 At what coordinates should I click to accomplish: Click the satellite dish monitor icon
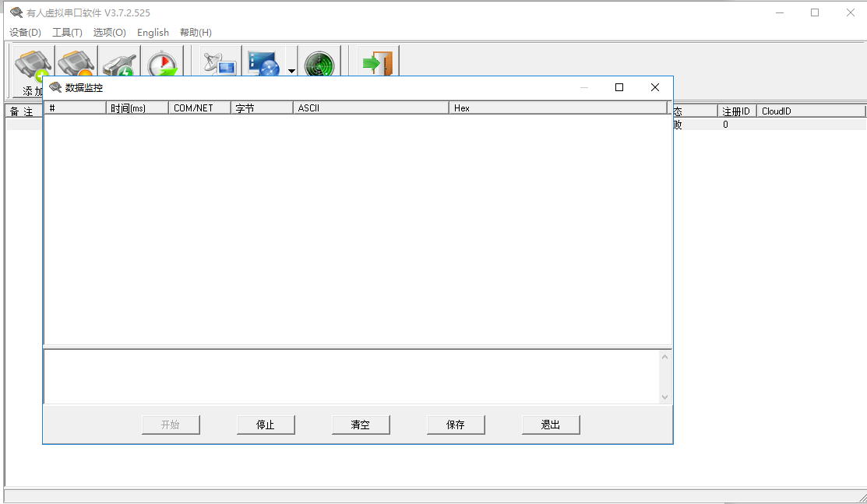point(219,63)
